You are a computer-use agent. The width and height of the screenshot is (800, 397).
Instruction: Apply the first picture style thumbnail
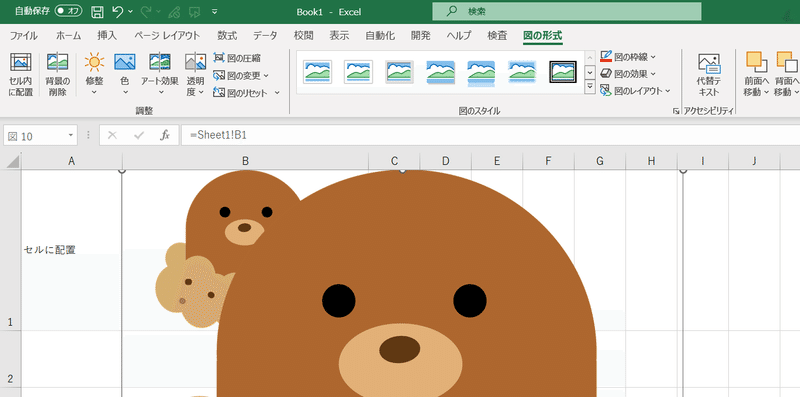pyautogui.click(x=317, y=71)
